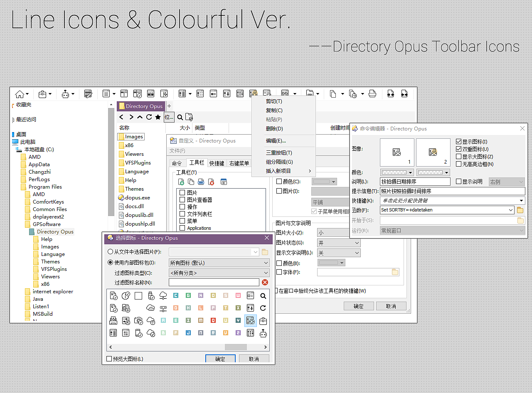
Task: Check the 文件列表栏 toolbar checkbox
Action: [x=182, y=214]
